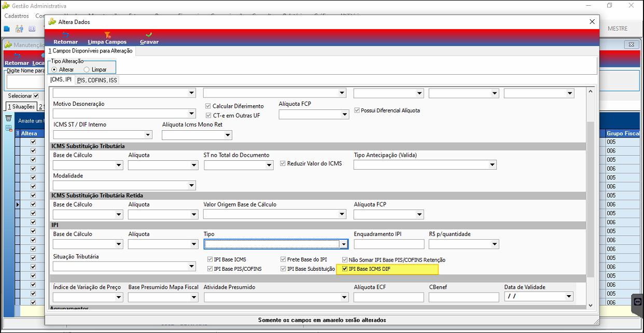The height and width of the screenshot is (333, 644).
Task: Click the green Gravar checkmark icon
Action: tap(149, 35)
